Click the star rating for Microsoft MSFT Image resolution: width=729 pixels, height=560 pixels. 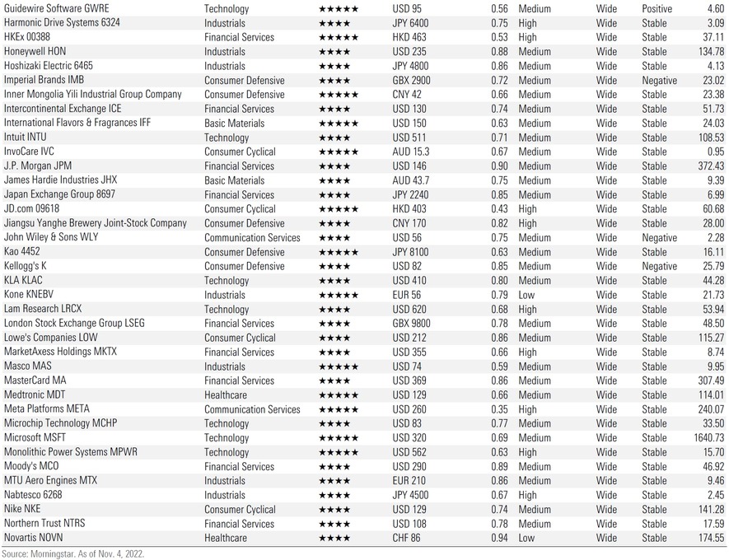pos(338,438)
